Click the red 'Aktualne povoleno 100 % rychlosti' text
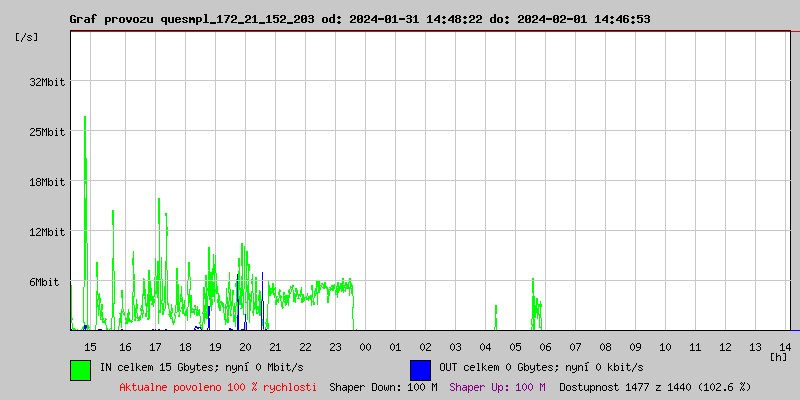 point(218,386)
